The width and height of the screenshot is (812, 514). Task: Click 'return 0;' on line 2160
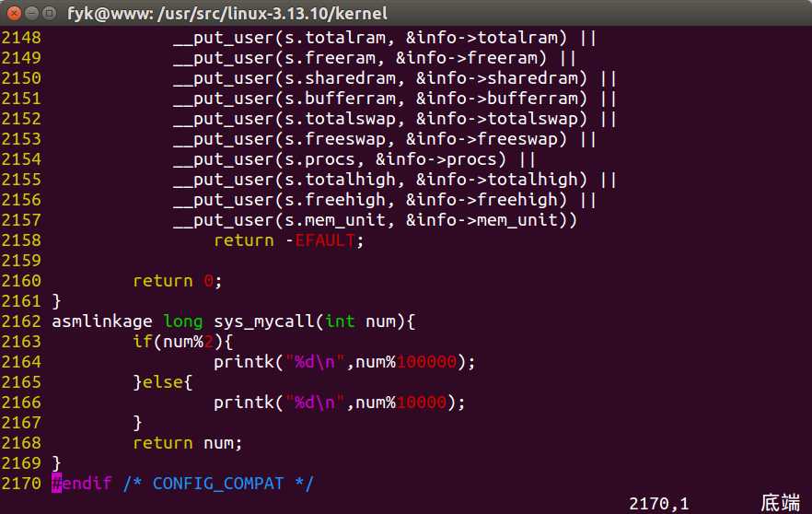click(x=178, y=281)
